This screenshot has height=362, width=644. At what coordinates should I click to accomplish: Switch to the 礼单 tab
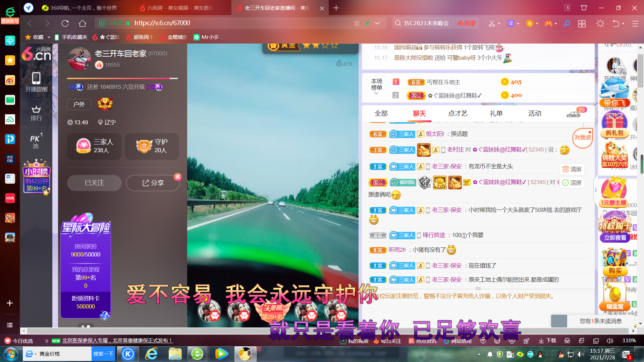(x=496, y=114)
